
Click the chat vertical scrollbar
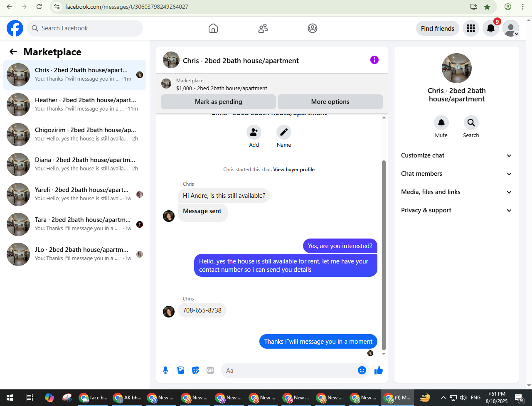point(384,255)
